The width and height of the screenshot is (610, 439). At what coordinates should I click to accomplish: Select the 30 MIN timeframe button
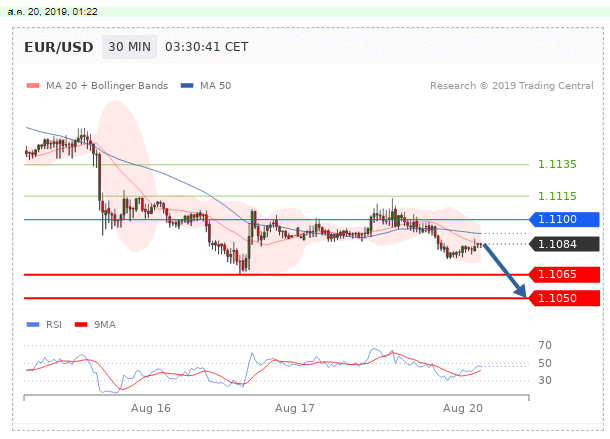[130, 47]
